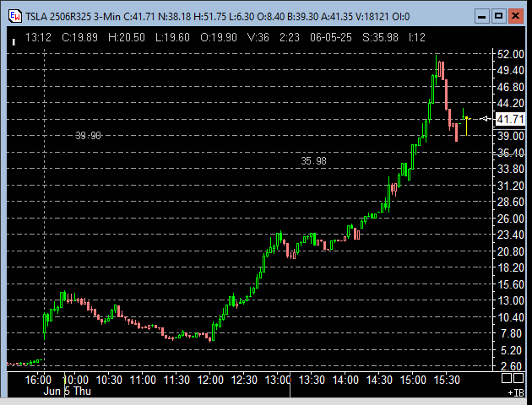Click the 13.00 price axis label
Viewport: 532px width, 405px height.
pyautogui.click(x=510, y=300)
